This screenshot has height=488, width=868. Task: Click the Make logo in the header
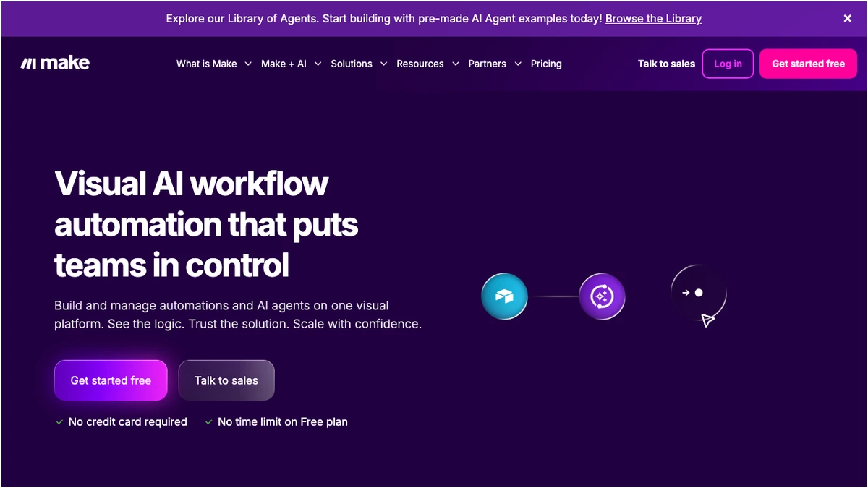coord(55,64)
